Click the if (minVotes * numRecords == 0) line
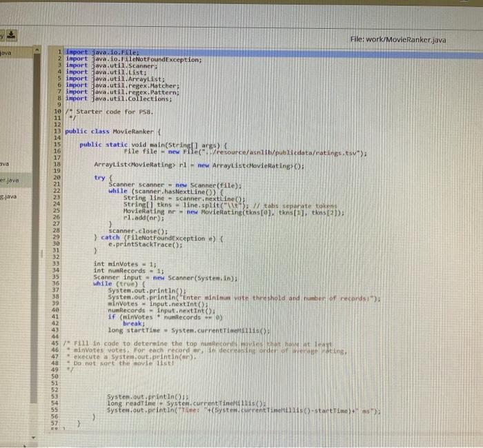Image resolution: width=483 pixels, height=448 pixels. pyautogui.click(x=165, y=317)
